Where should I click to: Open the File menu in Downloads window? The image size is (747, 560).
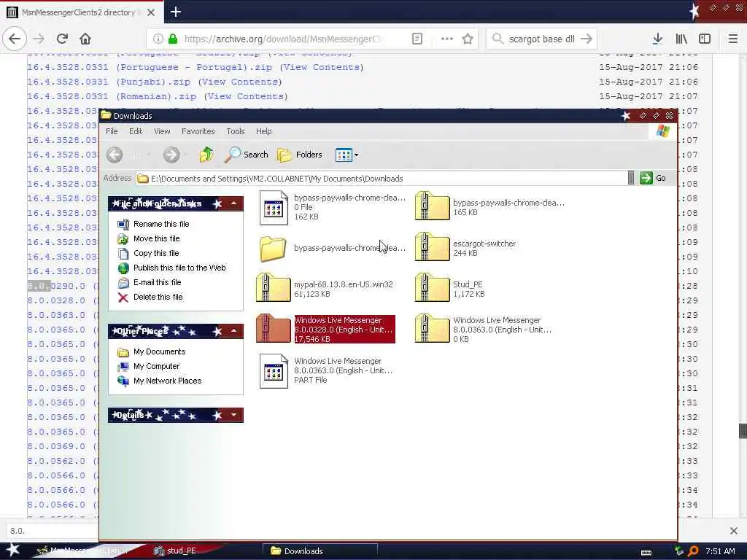pos(112,131)
